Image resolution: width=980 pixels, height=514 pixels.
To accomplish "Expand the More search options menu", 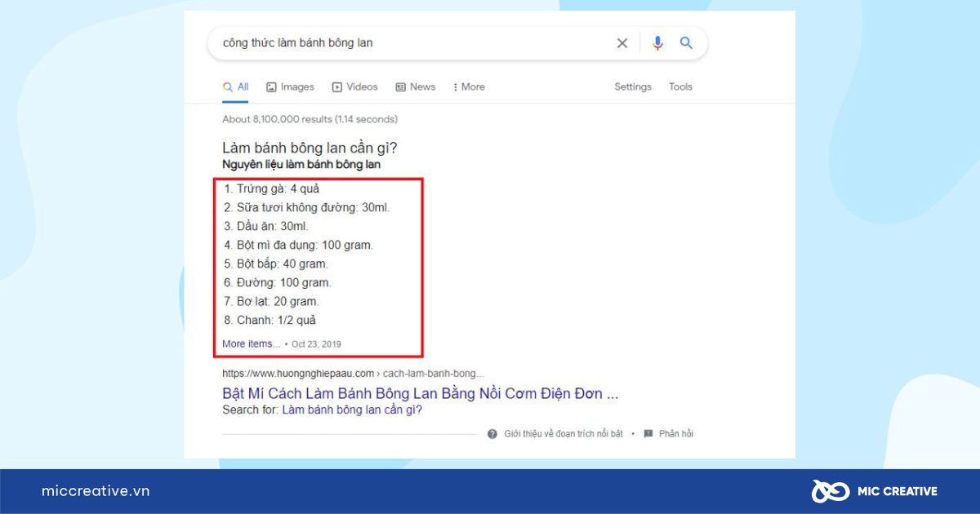I will point(469,87).
